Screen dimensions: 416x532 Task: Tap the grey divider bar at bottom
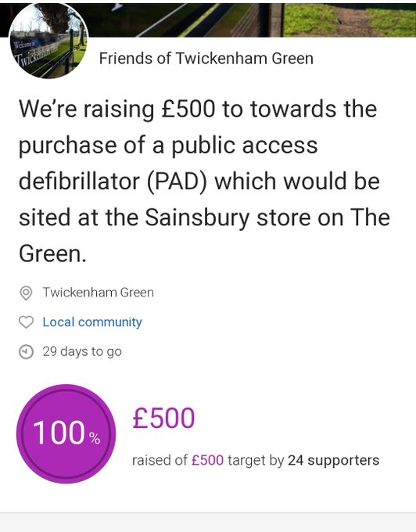(x=208, y=522)
